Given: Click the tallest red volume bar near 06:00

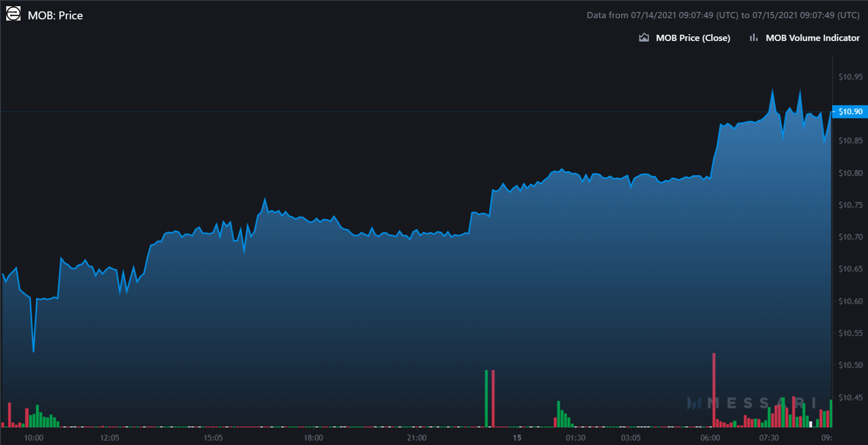Looking at the screenshot, I should 714,390.
